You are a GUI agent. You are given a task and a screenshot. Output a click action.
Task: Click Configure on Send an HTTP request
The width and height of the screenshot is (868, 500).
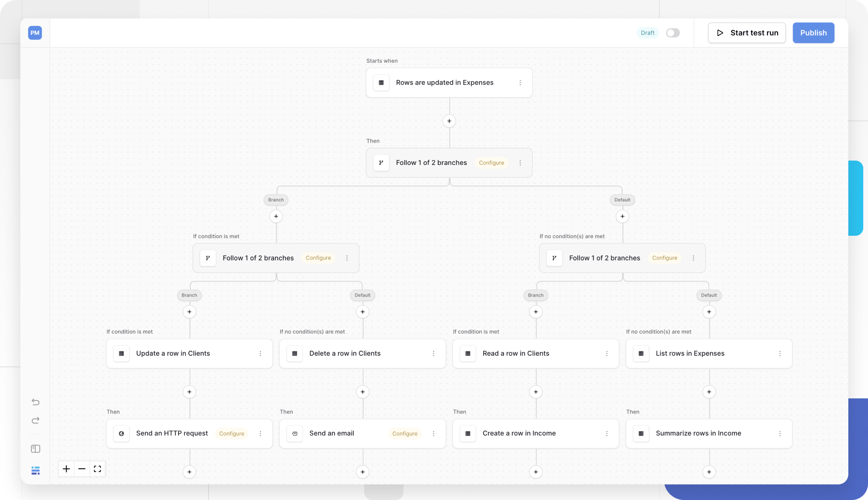coord(232,433)
